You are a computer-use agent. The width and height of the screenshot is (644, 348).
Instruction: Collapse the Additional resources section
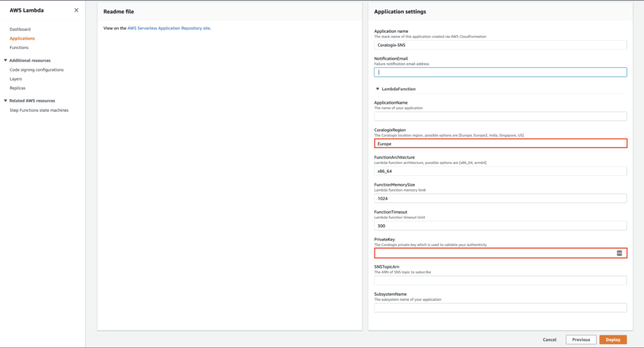pyautogui.click(x=6, y=60)
